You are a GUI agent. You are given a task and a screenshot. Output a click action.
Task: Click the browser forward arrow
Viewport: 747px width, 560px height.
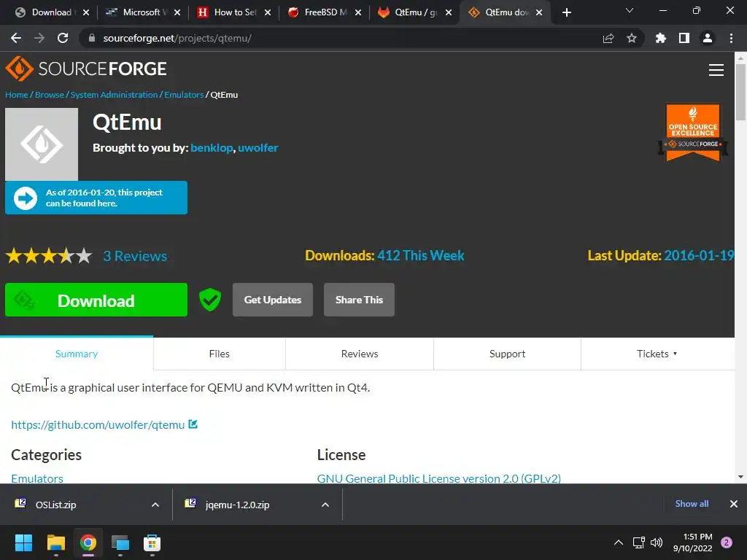pos(39,38)
